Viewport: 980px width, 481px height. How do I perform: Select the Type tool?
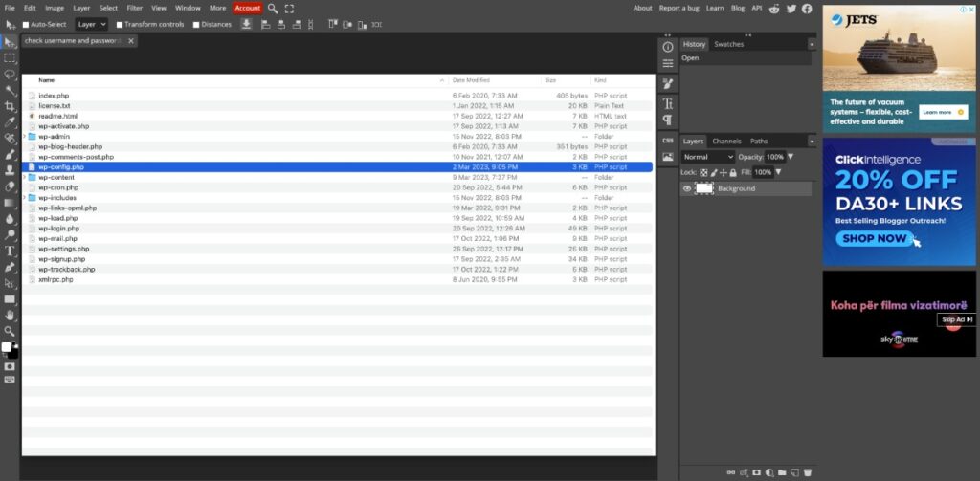10,251
